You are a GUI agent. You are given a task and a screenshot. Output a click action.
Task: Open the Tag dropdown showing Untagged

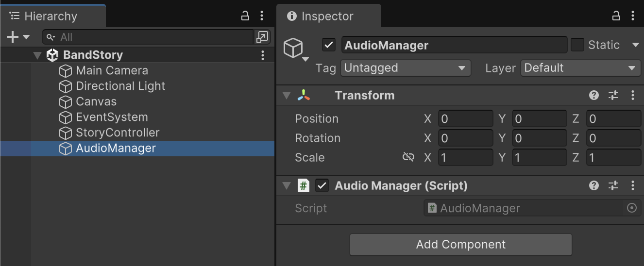click(406, 68)
